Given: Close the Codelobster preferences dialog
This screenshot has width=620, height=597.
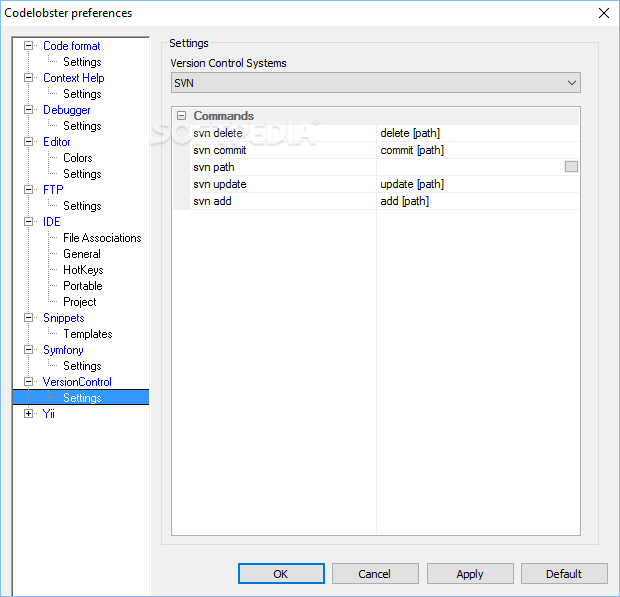Looking at the screenshot, I should (603, 13).
